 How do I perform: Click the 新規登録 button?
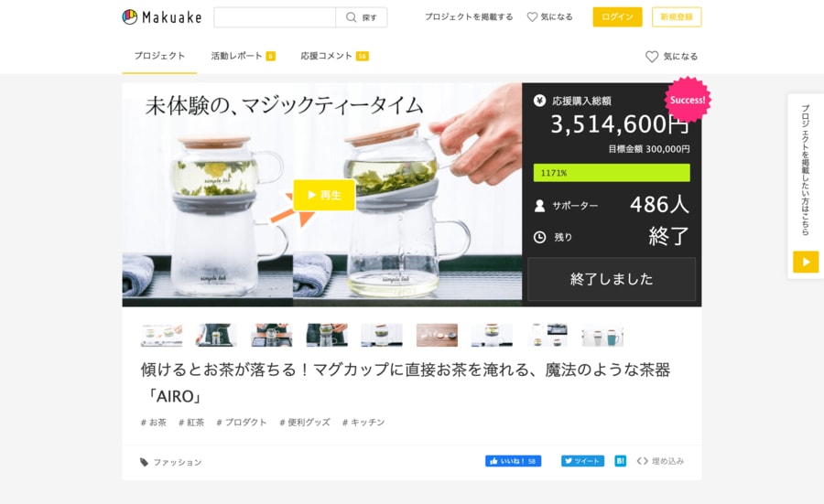tap(677, 16)
